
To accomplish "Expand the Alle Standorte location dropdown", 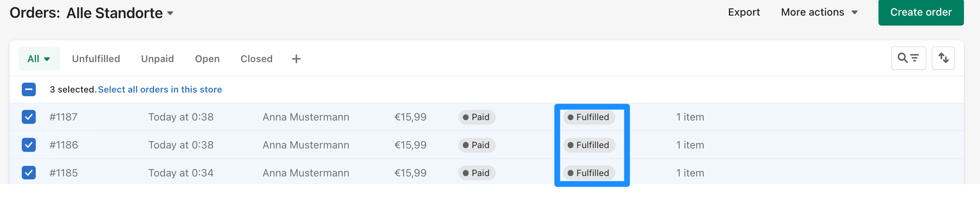I will (120, 13).
